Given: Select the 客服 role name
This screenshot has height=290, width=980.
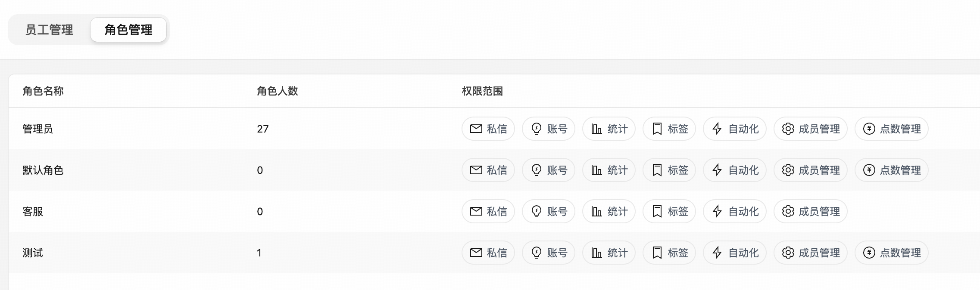Looking at the screenshot, I should pyautogui.click(x=33, y=212).
